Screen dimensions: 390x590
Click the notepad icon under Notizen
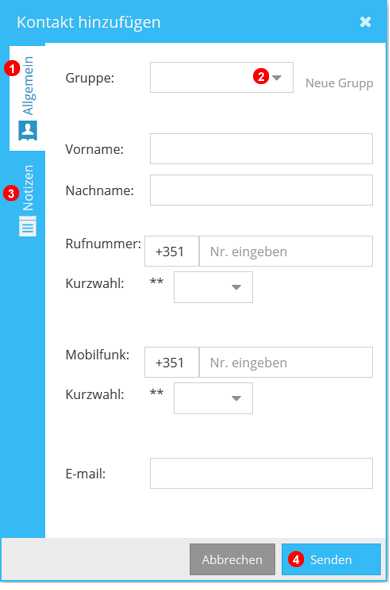click(x=27, y=226)
